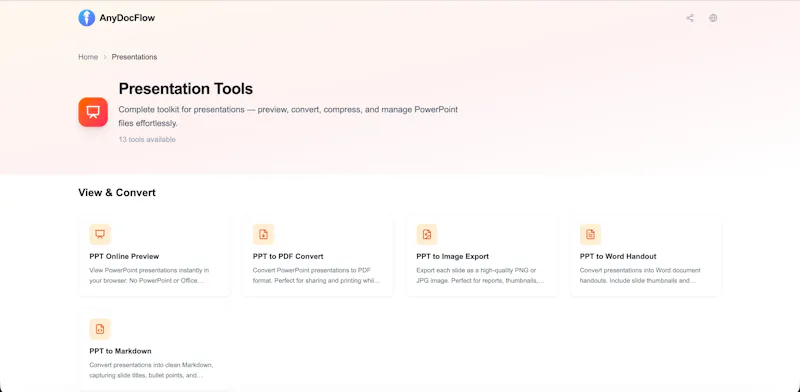Click the PPT to PDF Convert icon
Viewport: 800px width, 392px height.
[263, 234]
